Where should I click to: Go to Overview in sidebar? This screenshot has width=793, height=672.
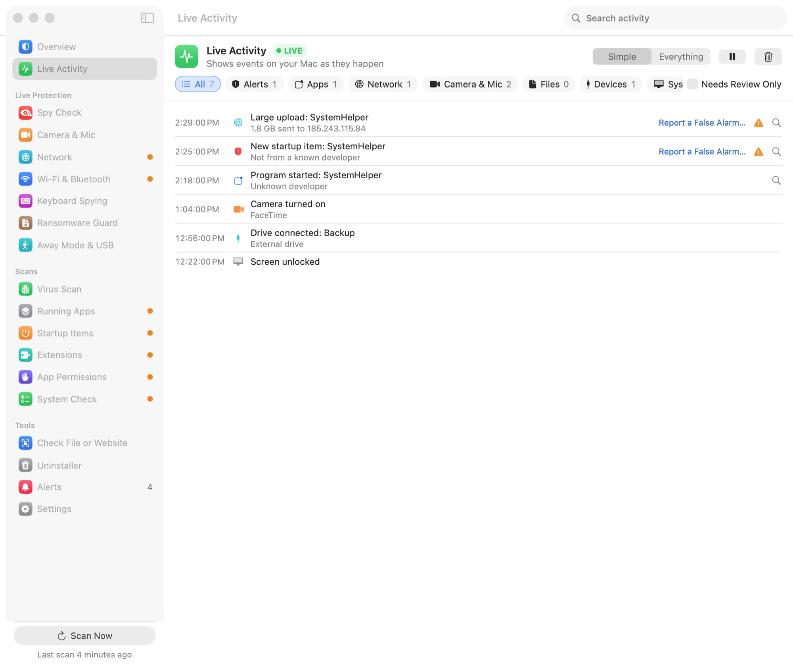point(84,47)
